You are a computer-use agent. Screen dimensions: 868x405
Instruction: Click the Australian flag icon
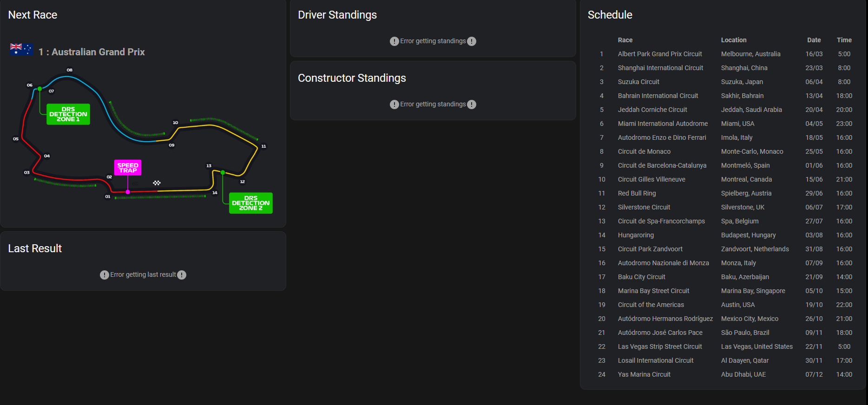[x=21, y=49]
